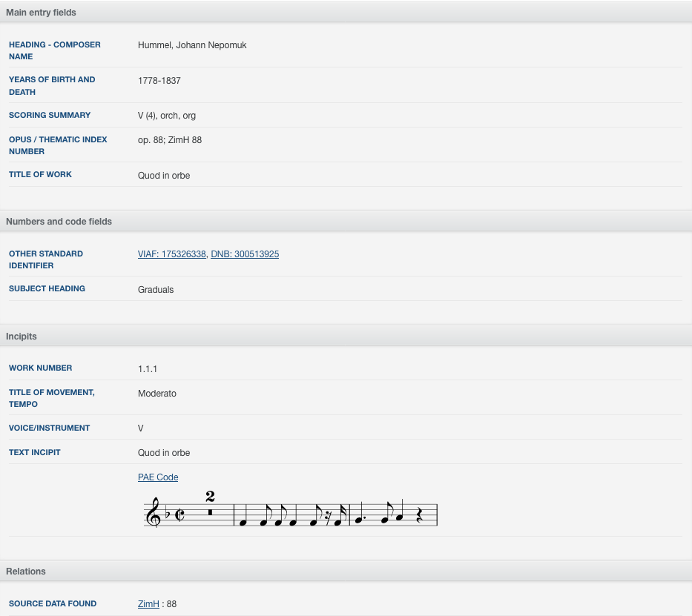
Task: Open the ZimH source link
Action: click(x=148, y=603)
